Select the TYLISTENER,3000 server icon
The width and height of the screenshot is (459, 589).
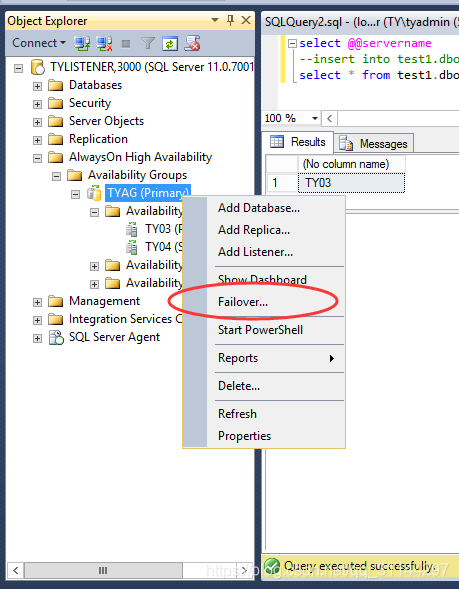pos(38,67)
